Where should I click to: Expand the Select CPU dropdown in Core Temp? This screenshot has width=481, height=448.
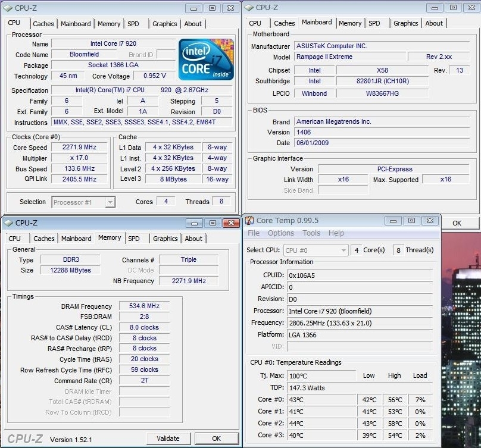(x=343, y=250)
